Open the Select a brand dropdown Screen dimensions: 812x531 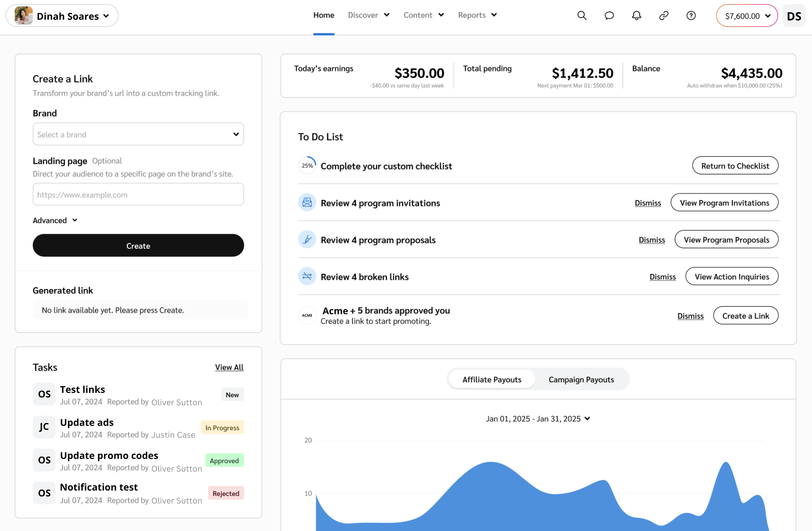138,134
